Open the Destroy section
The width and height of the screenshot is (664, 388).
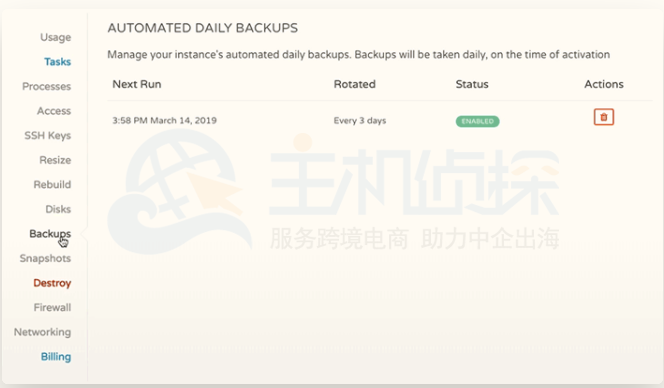tap(52, 283)
